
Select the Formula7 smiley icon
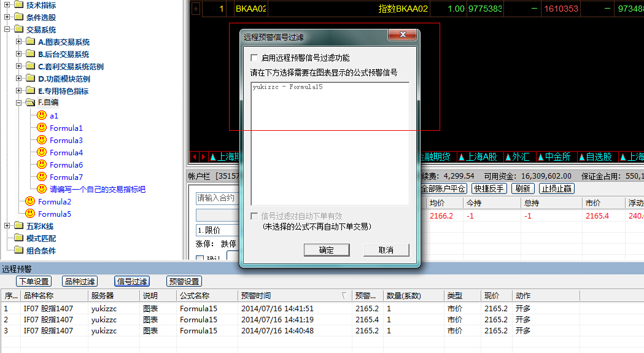click(x=42, y=177)
